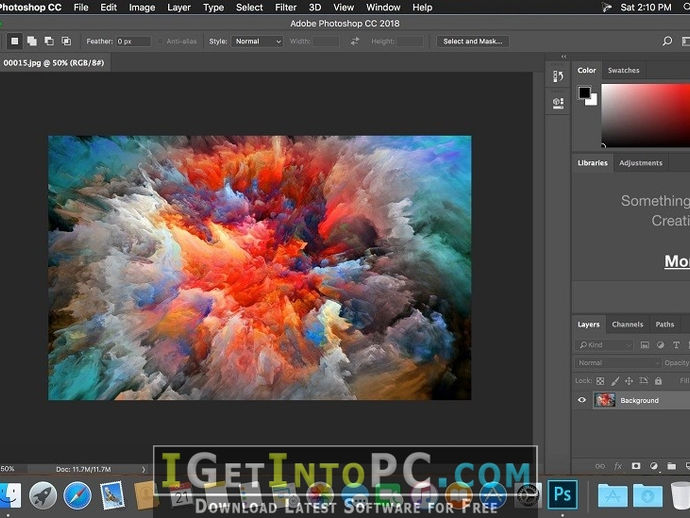690x518 pixels.
Task: Open the Libraries tab
Action: (592, 163)
